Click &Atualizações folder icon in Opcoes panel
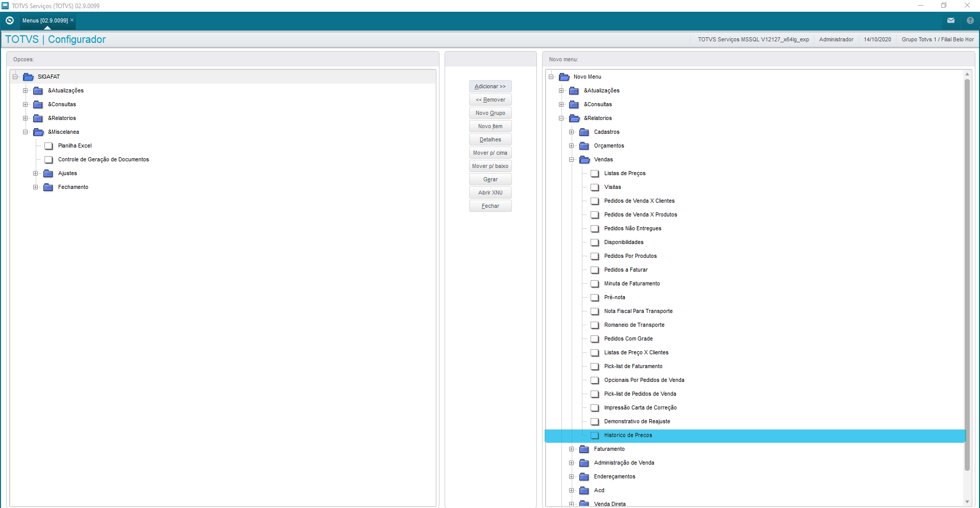 click(38, 91)
